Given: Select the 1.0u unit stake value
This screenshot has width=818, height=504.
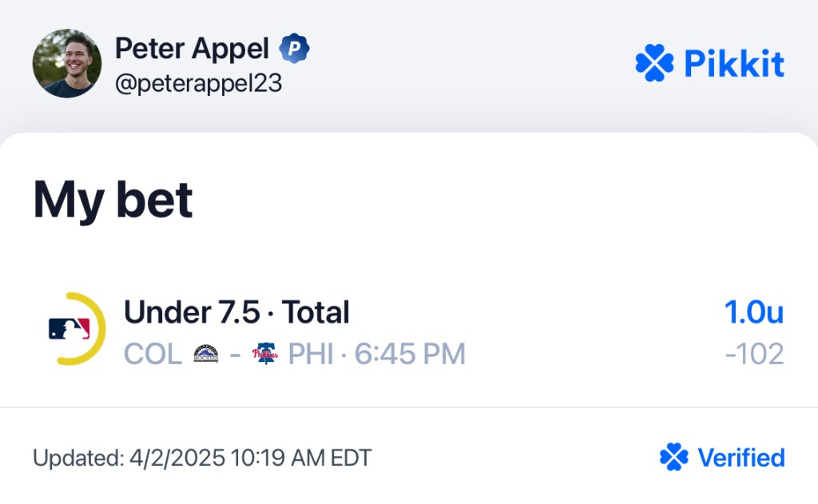Looking at the screenshot, I should [754, 312].
